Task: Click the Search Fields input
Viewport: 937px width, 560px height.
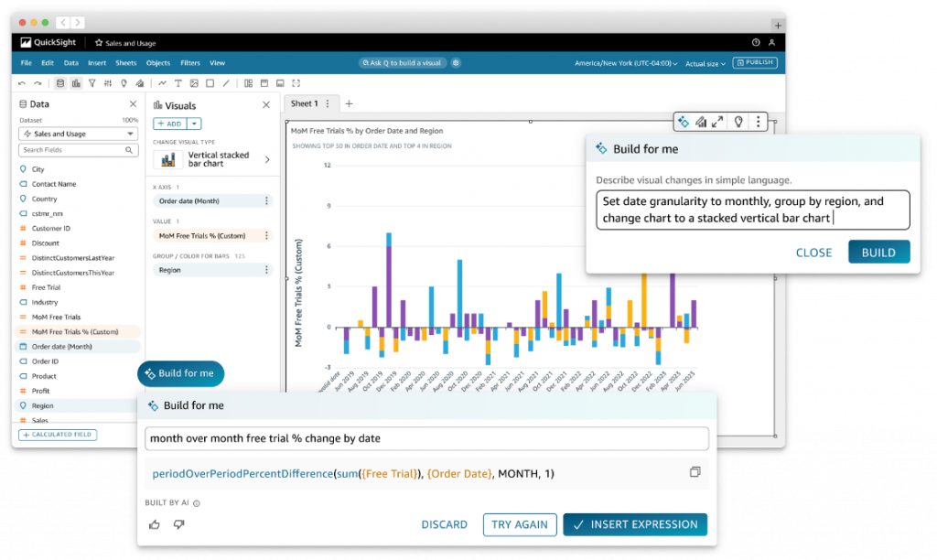Action: coord(79,150)
